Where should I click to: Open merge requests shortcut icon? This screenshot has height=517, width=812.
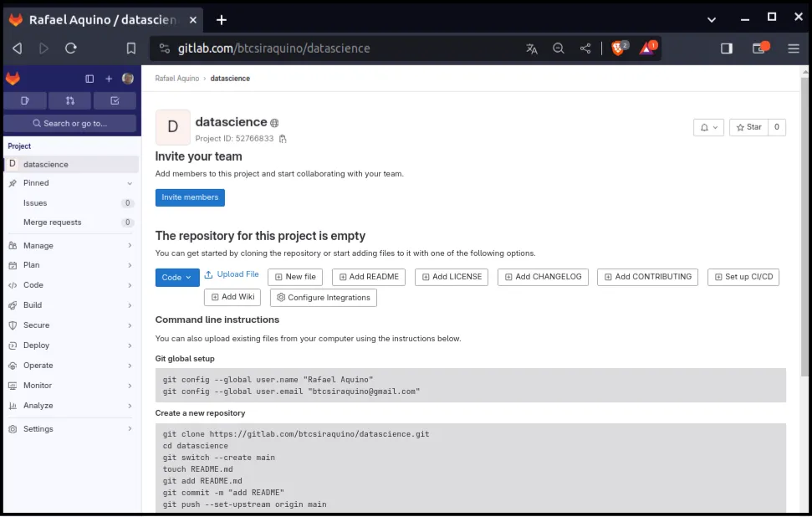click(70, 100)
